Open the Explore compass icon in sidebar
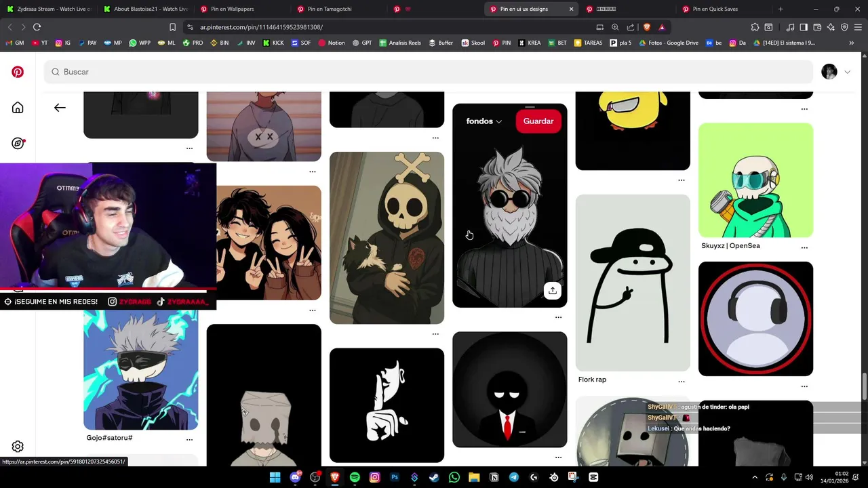868x488 pixels. click(18, 143)
